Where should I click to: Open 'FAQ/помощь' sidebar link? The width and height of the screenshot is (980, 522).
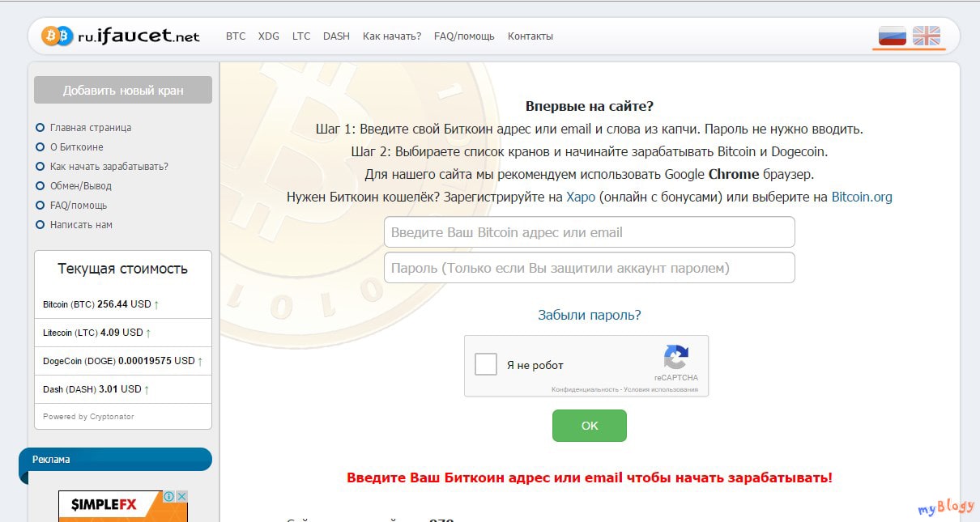tap(79, 206)
